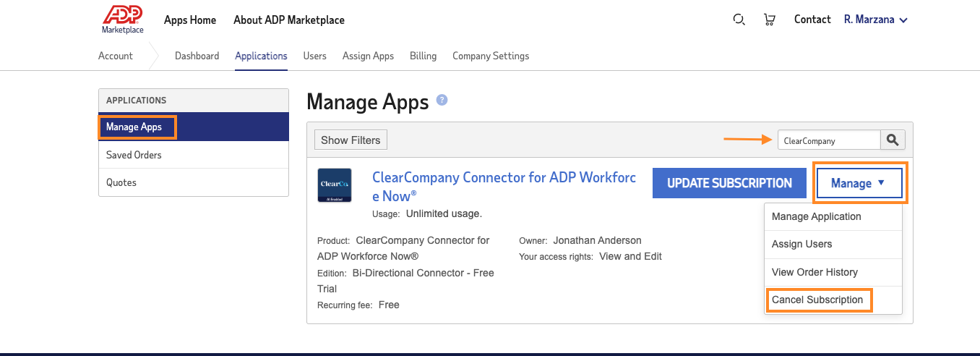Click the help question mark beside Manage Apps
This screenshot has height=356, width=980.
click(x=442, y=101)
